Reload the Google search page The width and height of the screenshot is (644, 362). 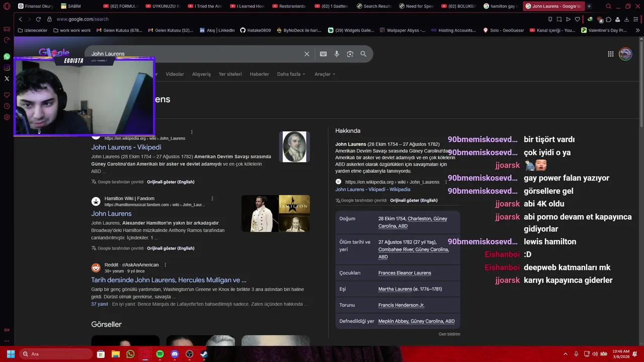tap(38, 19)
